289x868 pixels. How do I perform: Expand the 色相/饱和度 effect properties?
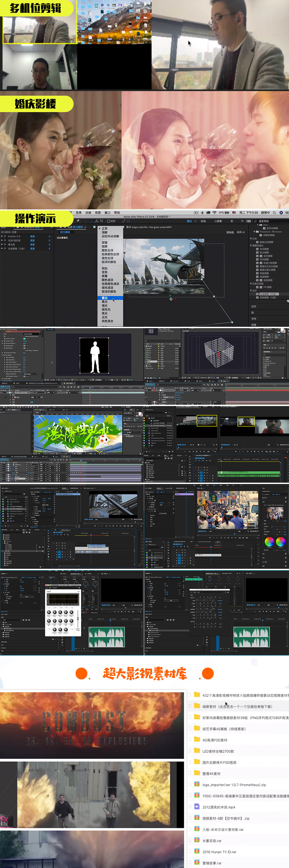click(x=2, y=241)
